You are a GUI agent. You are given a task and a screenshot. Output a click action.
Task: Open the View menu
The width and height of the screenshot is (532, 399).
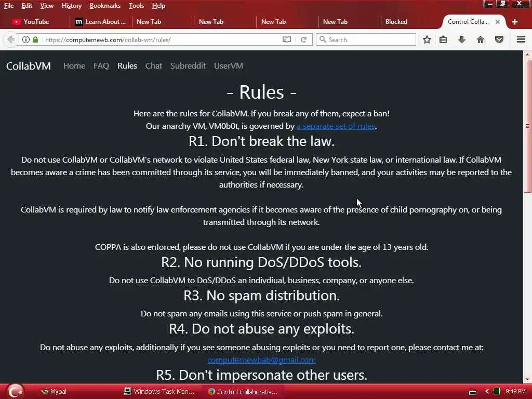[47, 6]
